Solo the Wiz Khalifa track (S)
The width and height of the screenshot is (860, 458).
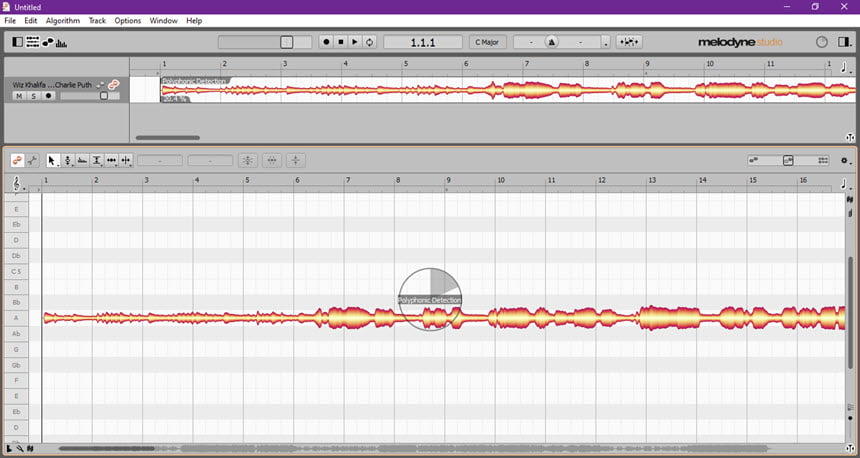pos(33,96)
